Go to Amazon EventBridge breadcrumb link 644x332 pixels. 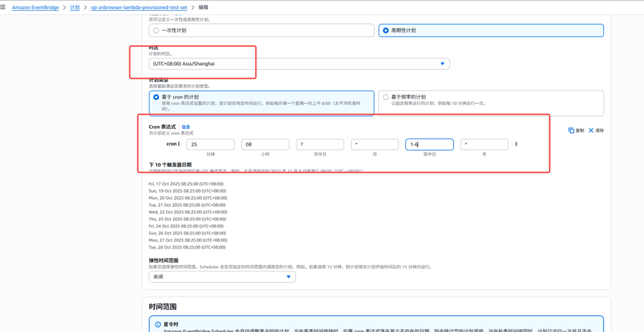35,7
